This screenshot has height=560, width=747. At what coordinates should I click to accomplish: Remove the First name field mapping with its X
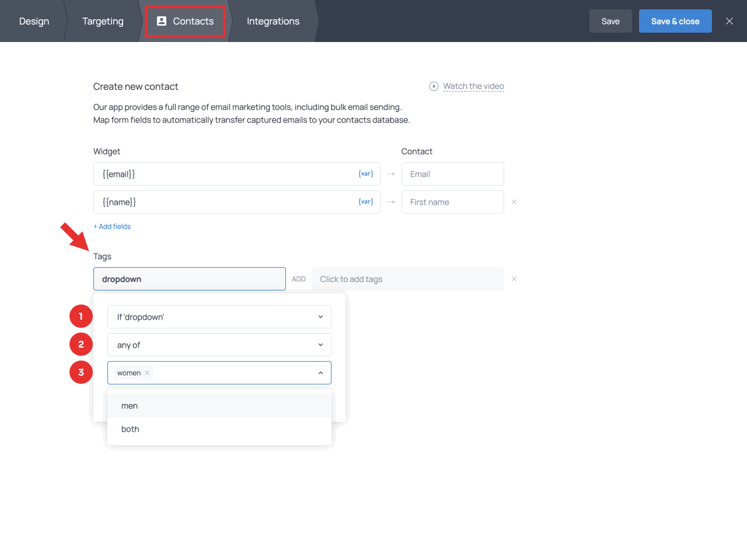pos(514,201)
